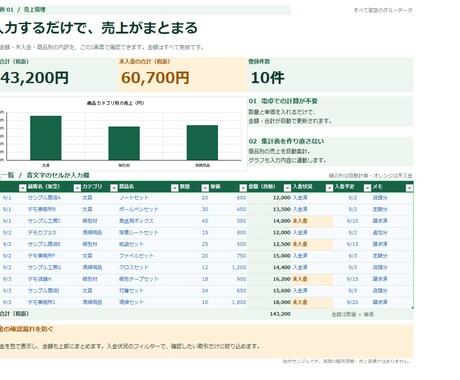Screen dimensions: 460x380
Task: Click the heading 入力するだけで、売上がまとまる
Action: pyautogui.click(x=98, y=28)
